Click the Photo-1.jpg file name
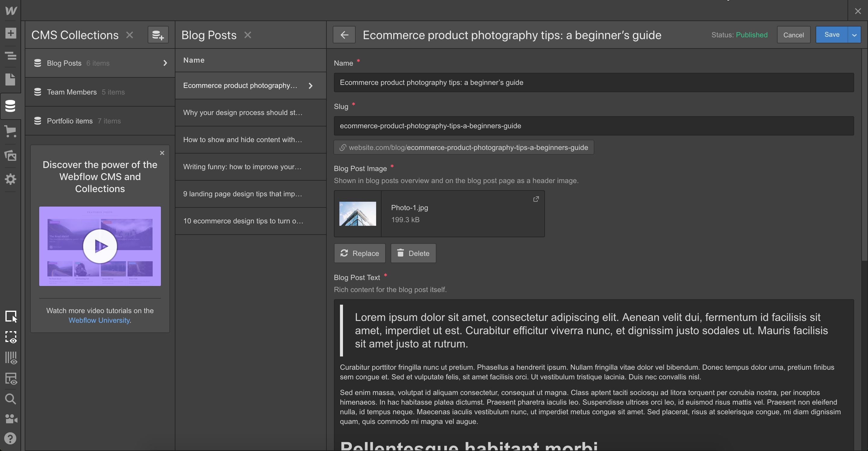Viewport: 868px width, 451px height. click(409, 208)
